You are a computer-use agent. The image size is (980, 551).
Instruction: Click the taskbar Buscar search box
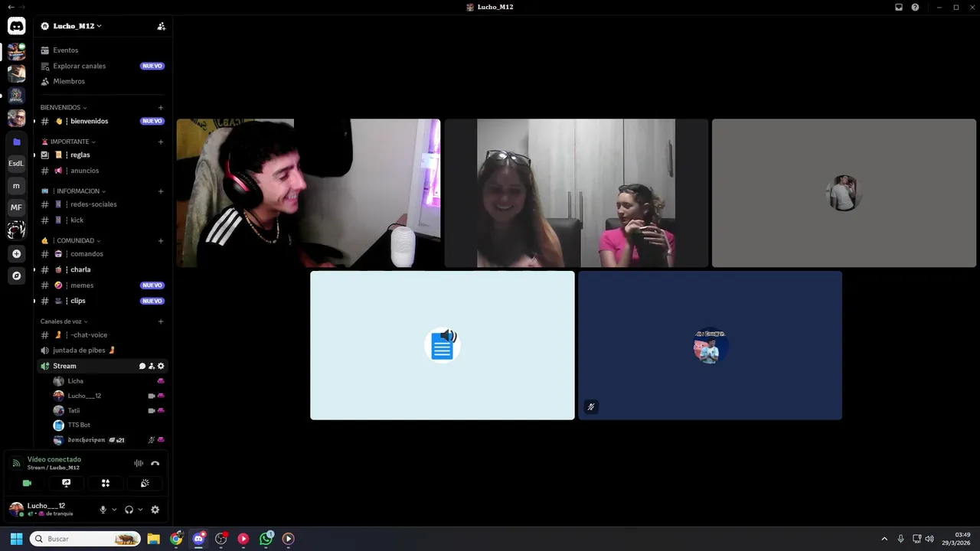click(85, 539)
